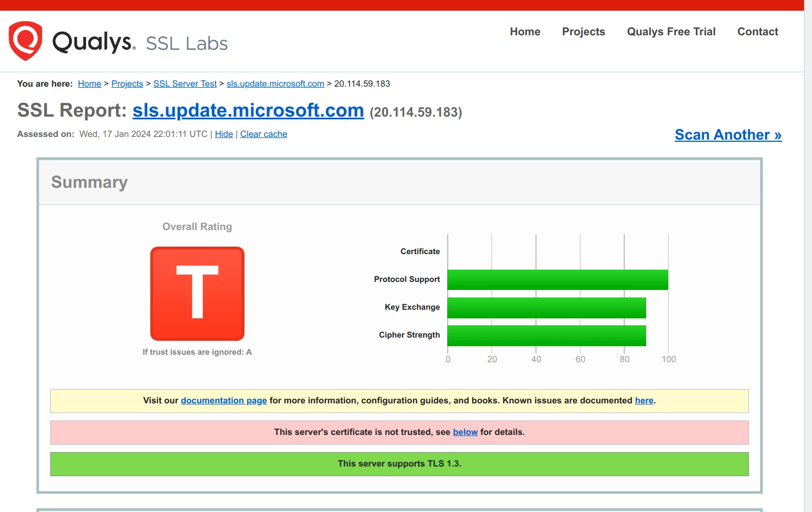
Task: Click the Hide link beside assessment date
Action: tap(224, 134)
